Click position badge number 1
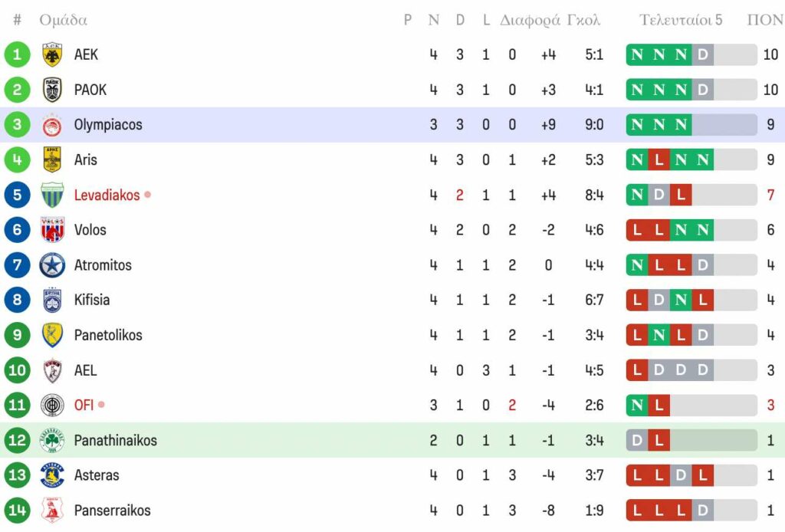This screenshot has width=785, height=532. click(17, 54)
